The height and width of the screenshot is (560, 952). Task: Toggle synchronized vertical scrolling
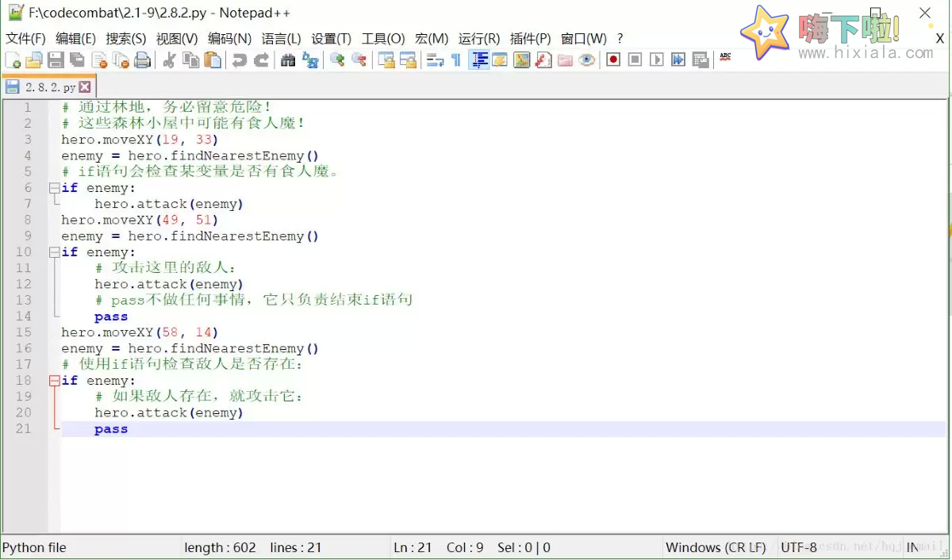pos(386,59)
